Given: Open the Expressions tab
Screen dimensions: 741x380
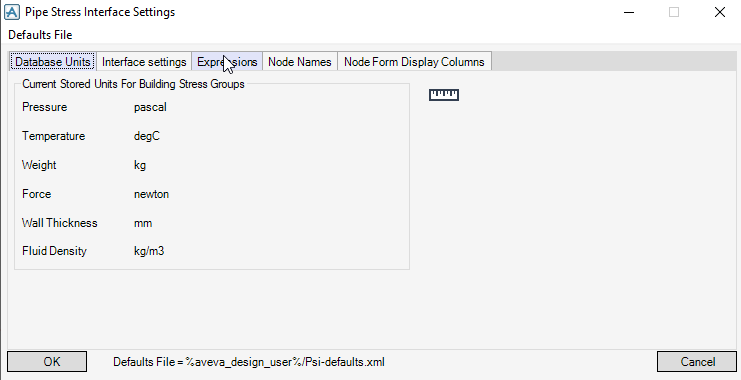Looking at the screenshot, I should pos(227,62).
